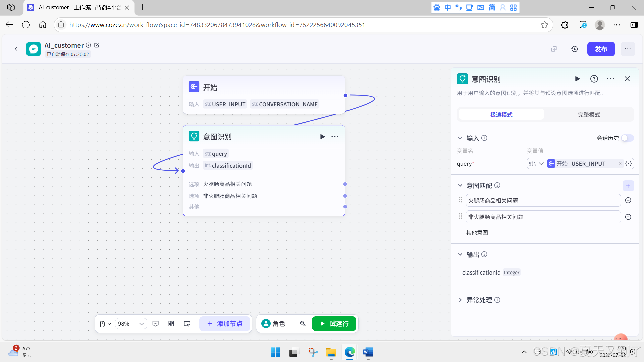This screenshot has width=644, height=362.
Task: Add a new intent match option
Action: point(628,186)
